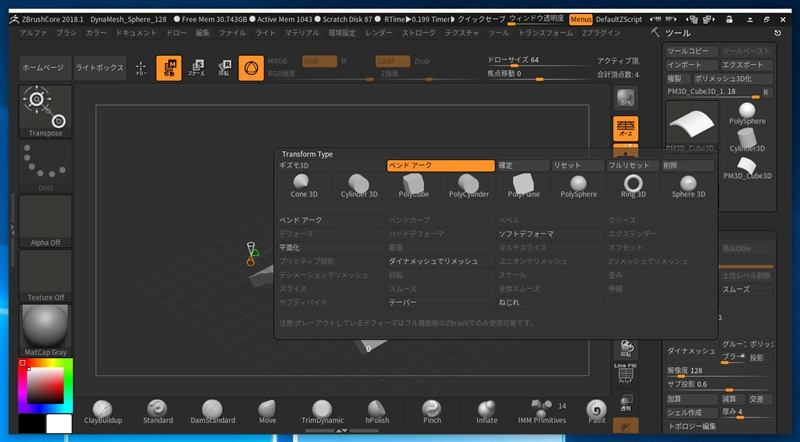
Task: Select the hPolish brush
Action: 377,412
